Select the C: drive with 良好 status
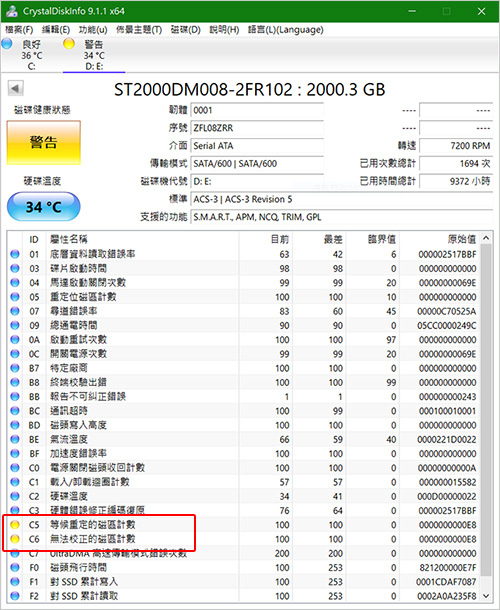The height and width of the screenshot is (610, 500). (x=32, y=55)
